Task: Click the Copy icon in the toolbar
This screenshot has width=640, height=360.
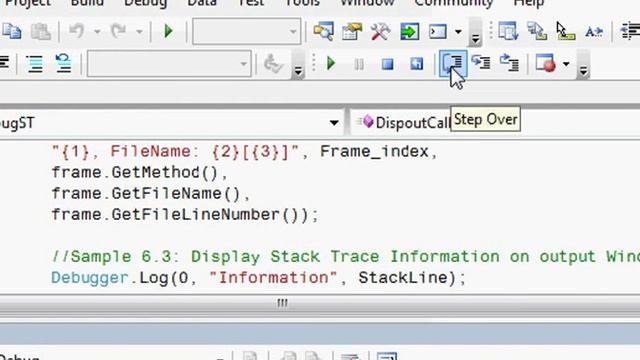Action: point(11,31)
